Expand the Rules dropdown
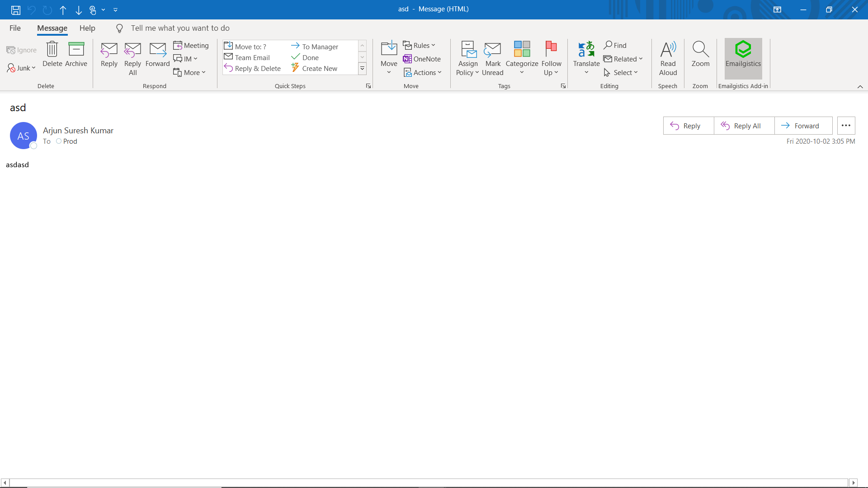 [x=420, y=45]
